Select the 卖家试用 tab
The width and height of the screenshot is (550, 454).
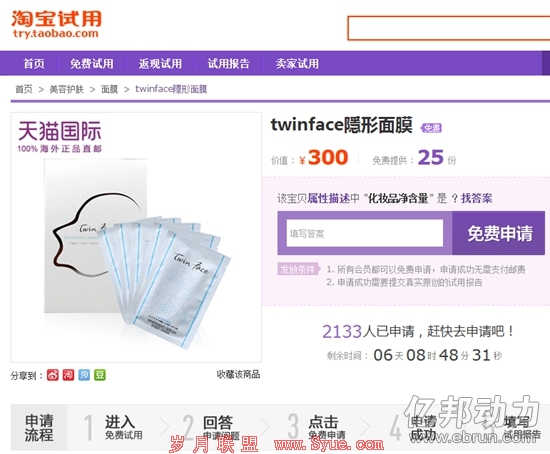coord(297,64)
